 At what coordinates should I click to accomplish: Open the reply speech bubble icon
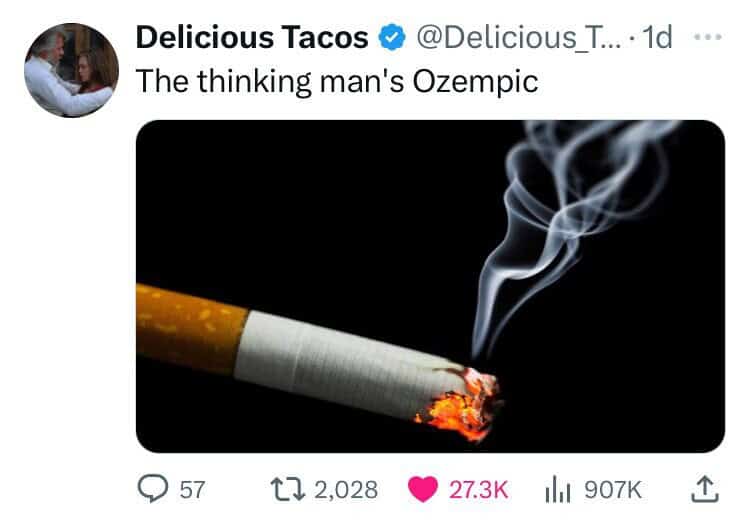(153, 488)
